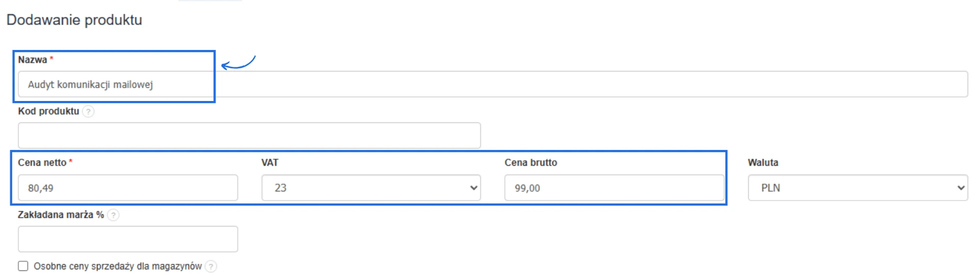Enable Osobne ceny sprzedaży dla magazynów checkbox
Viewport: 980px width, 276px height.
tap(23, 266)
